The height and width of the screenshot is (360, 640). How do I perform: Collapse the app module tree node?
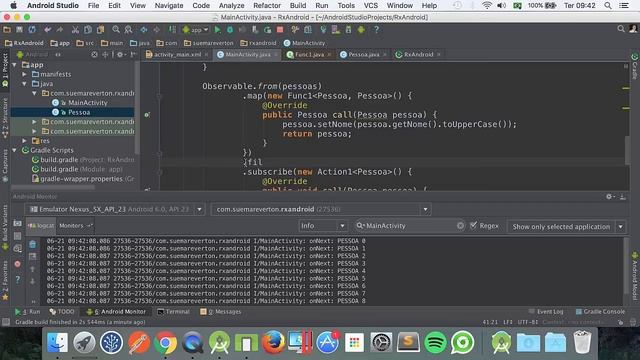(15, 65)
